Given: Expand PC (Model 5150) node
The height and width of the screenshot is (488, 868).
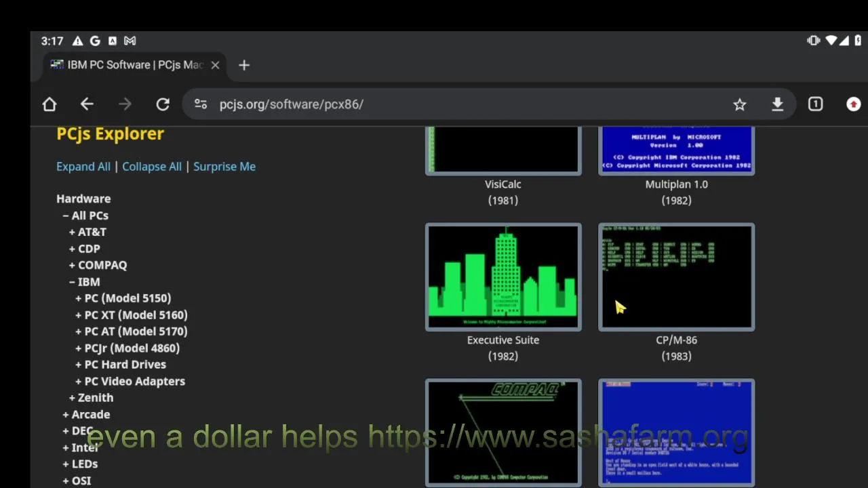Looking at the screenshot, I should click(x=123, y=298).
